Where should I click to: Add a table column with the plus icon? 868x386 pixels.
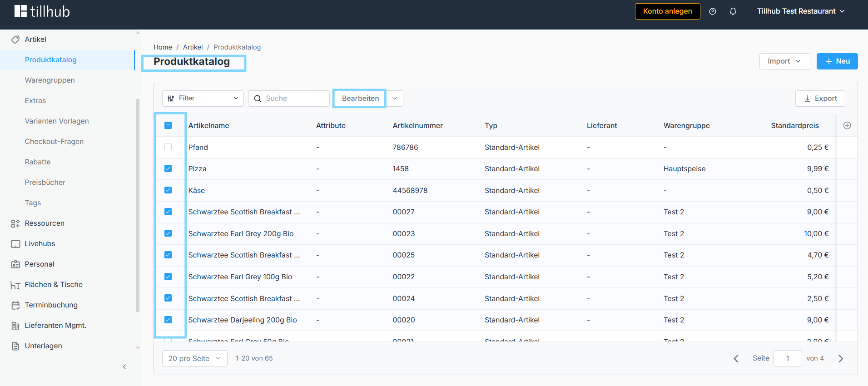(x=847, y=125)
